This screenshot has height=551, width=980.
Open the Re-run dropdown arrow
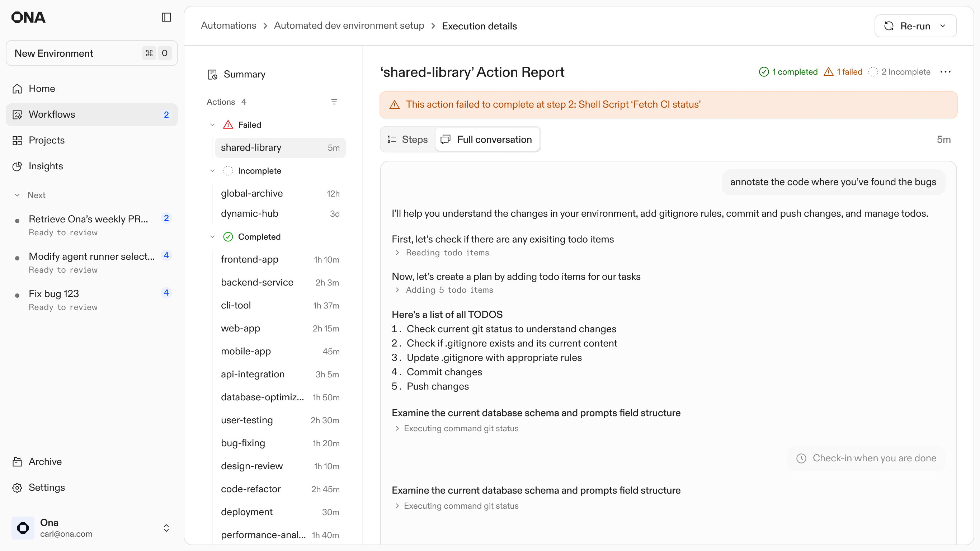[x=943, y=26]
